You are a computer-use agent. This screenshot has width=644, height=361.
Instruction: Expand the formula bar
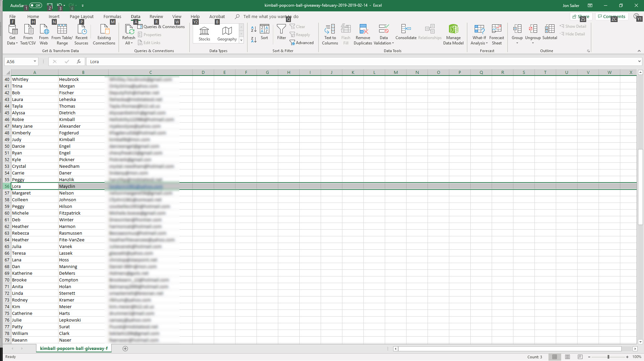coord(639,62)
